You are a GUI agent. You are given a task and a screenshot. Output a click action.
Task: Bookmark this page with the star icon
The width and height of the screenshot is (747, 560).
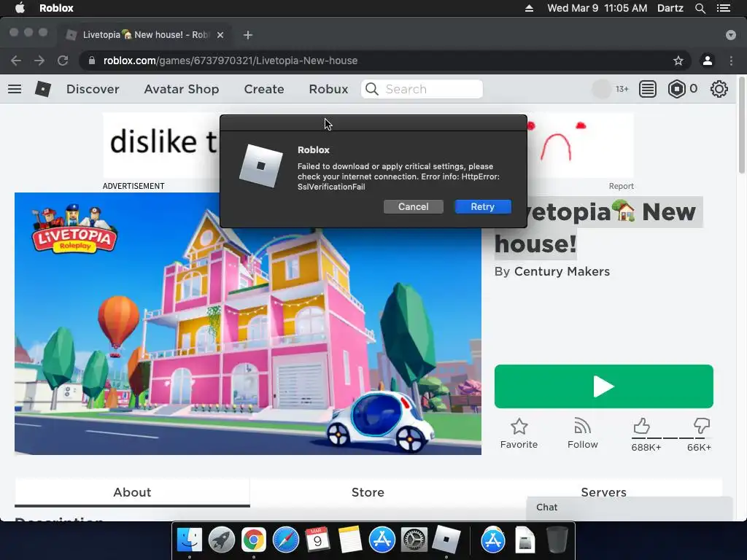click(x=678, y=61)
